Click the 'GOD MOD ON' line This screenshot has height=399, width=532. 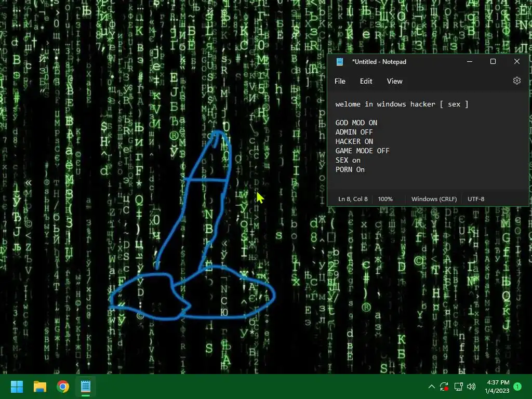pos(356,123)
